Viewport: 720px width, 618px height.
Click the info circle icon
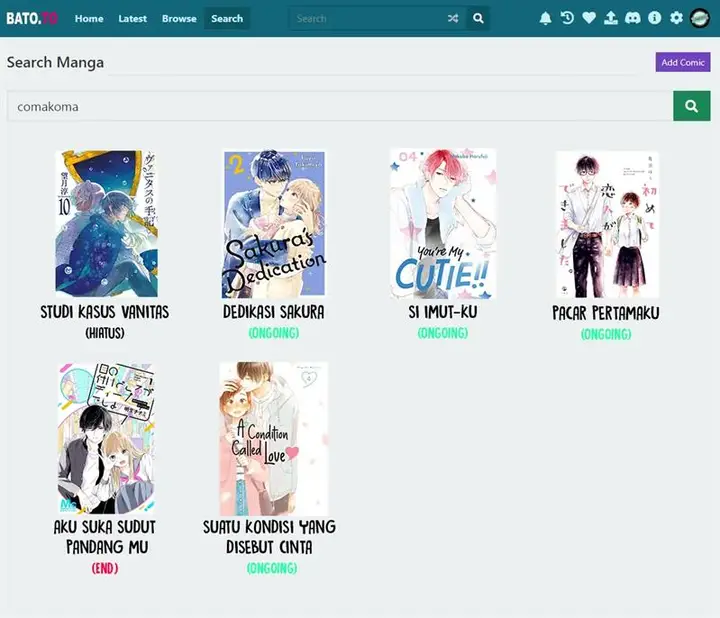tap(654, 18)
